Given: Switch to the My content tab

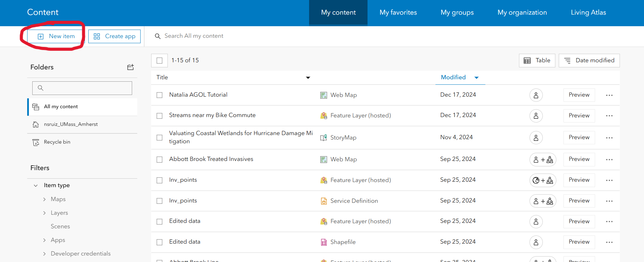Looking at the screenshot, I should point(338,13).
